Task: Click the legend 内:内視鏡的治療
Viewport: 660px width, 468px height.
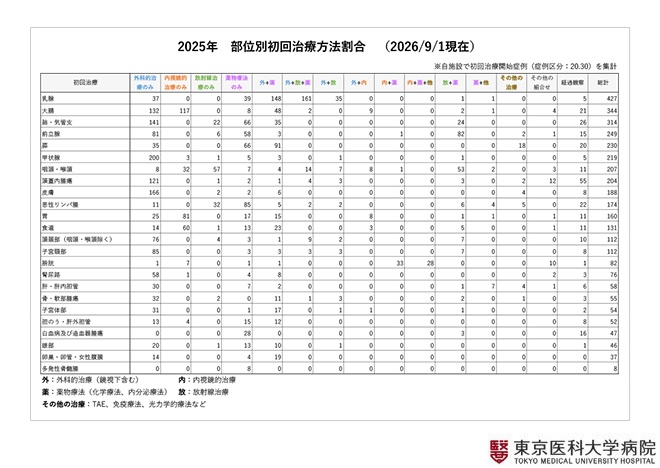Action: pos(207,380)
